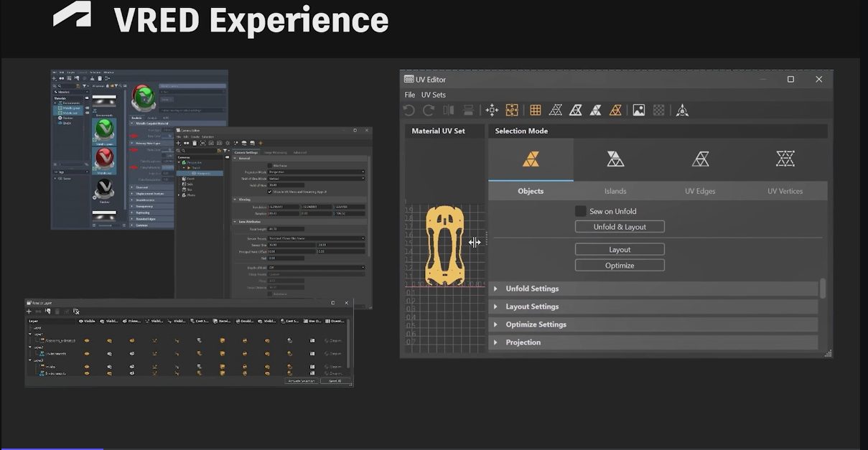The width and height of the screenshot is (868, 450).
Task: Click the Unfold & Layout button
Action: click(619, 226)
